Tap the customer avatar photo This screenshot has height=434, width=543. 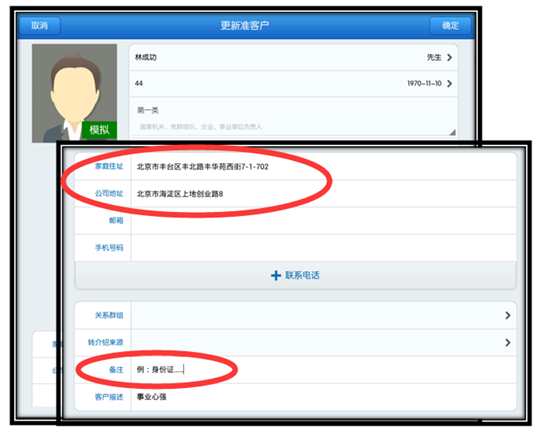(x=74, y=93)
